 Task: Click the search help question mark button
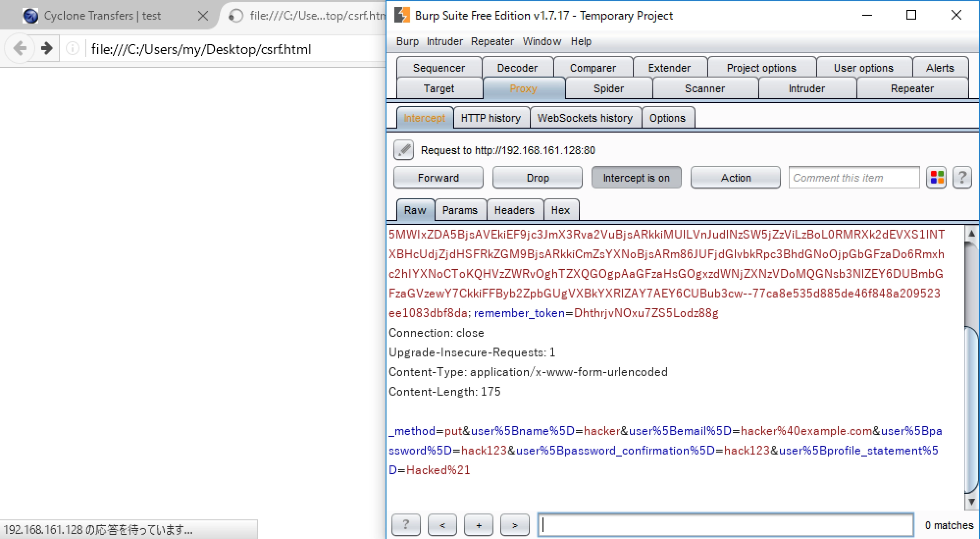(x=406, y=525)
